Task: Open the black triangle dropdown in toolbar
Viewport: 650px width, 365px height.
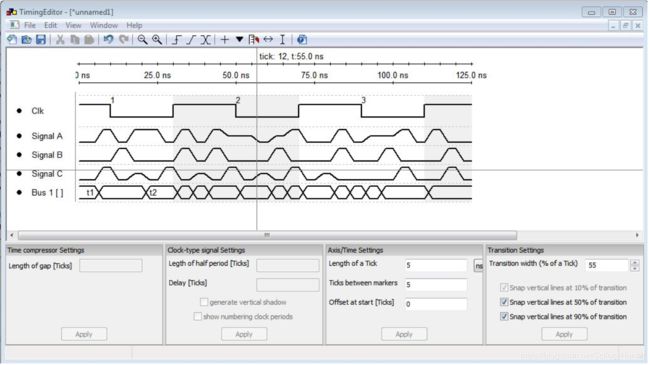Action: click(x=240, y=39)
